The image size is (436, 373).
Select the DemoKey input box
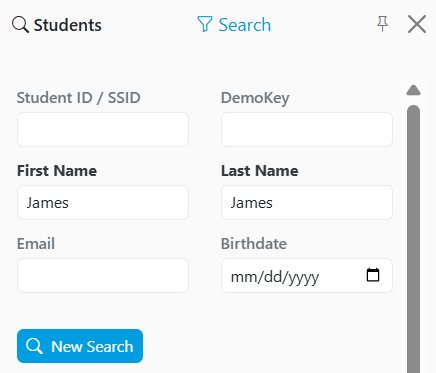[x=307, y=129]
